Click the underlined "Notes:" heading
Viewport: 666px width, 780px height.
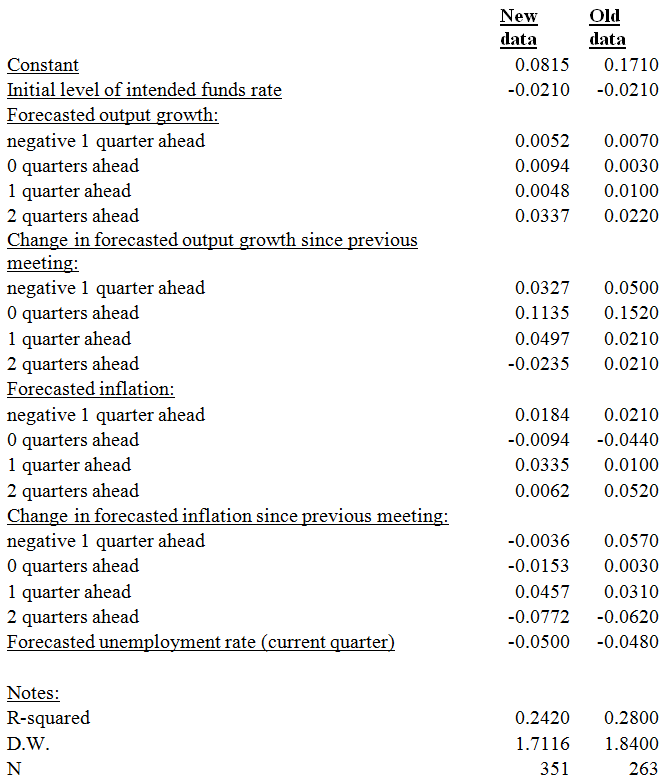(33, 692)
